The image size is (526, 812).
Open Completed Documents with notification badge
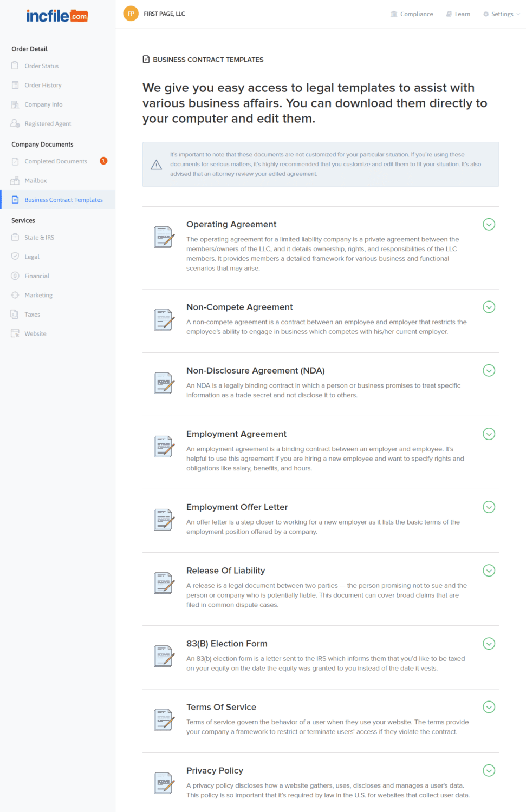pos(55,161)
